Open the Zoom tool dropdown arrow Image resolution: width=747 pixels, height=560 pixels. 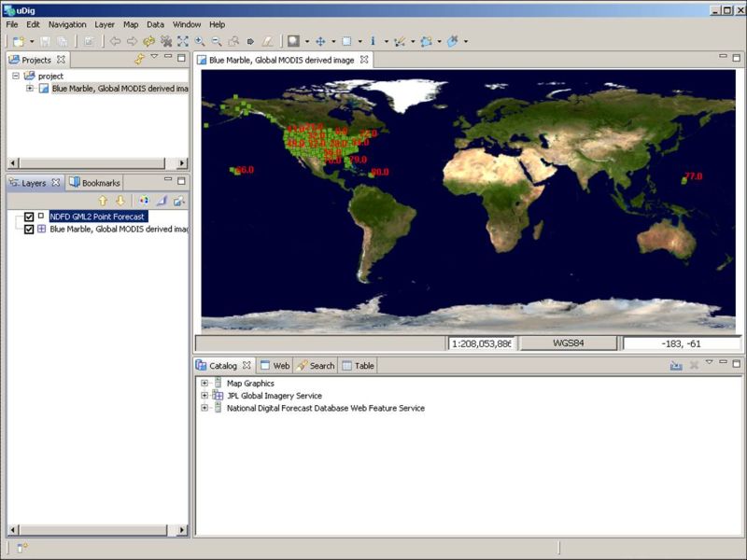(307, 41)
